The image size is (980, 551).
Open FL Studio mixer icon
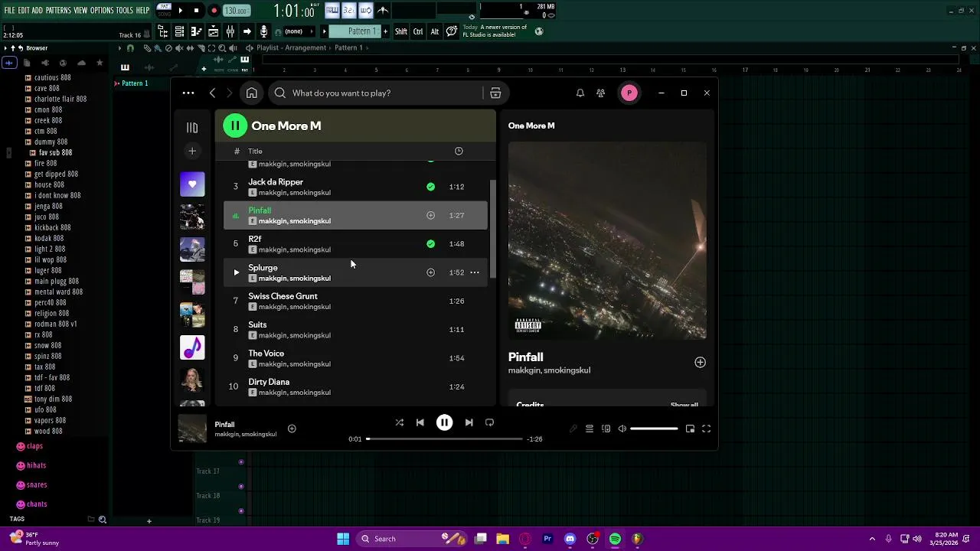coord(230,31)
